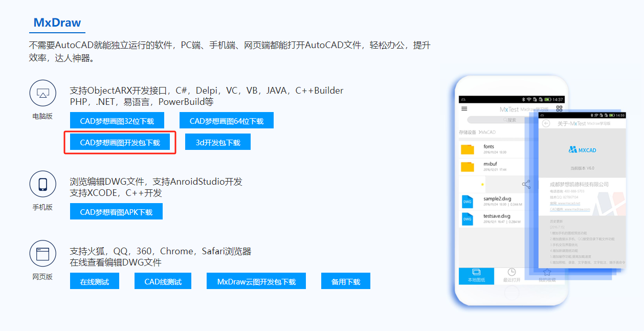644x331 pixels.
Task: Switch to grid view using the top-right icon
Action: (559, 107)
